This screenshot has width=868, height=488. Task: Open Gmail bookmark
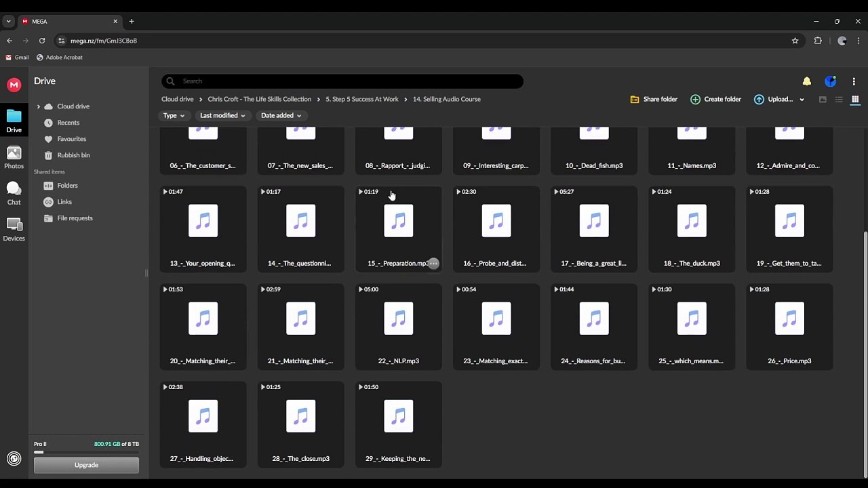point(17,58)
